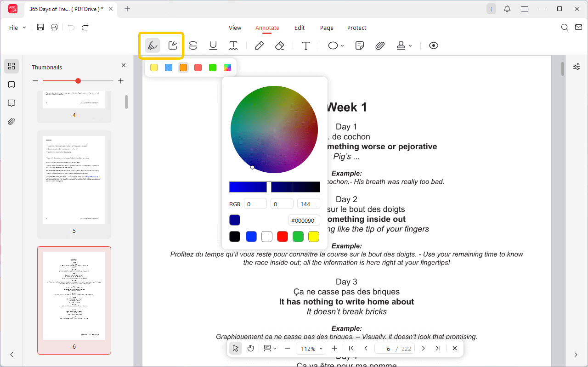The width and height of the screenshot is (588, 367).
Task: Select the Underline annotation tool
Action: [213, 45]
